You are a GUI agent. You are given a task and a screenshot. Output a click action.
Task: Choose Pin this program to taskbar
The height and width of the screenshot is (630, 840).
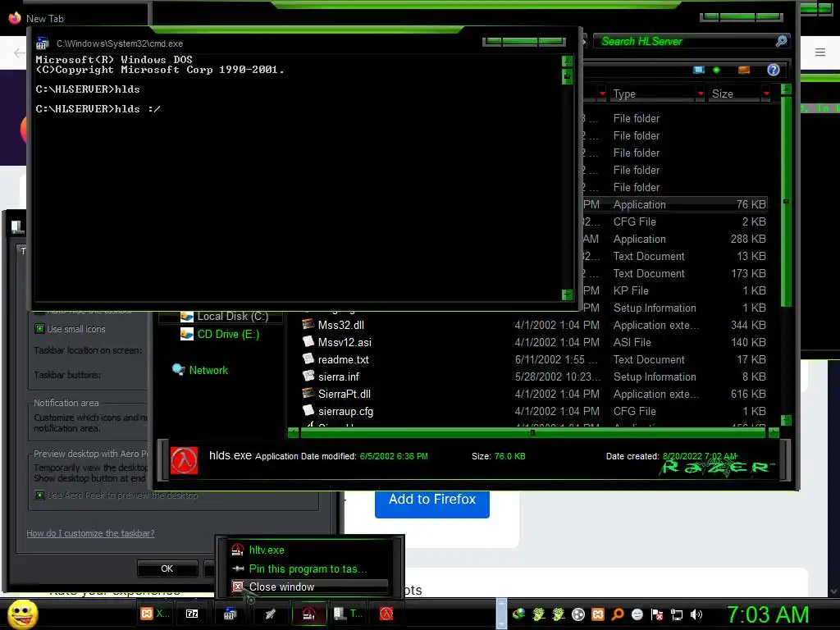(x=309, y=569)
